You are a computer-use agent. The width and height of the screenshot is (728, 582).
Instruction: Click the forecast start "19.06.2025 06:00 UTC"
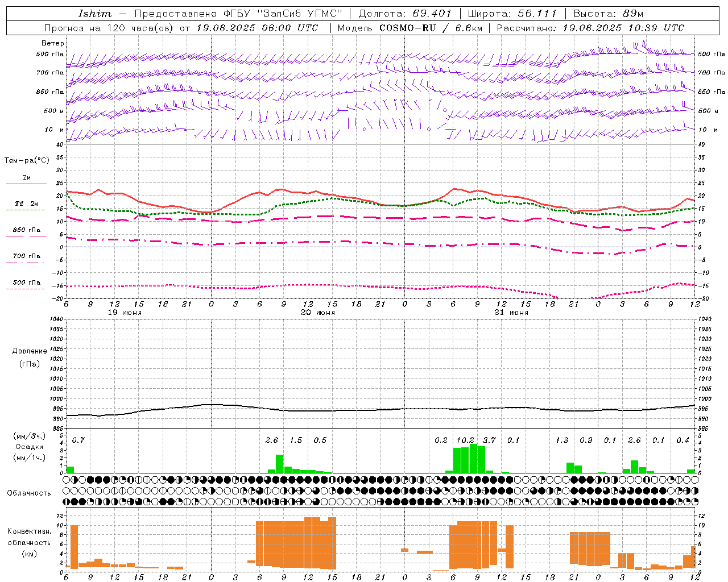click(257, 28)
